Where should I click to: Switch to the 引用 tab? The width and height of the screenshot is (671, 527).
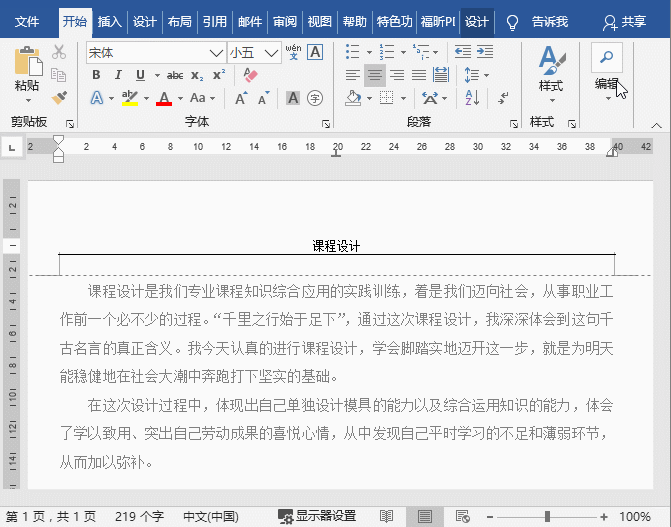[214, 21]
